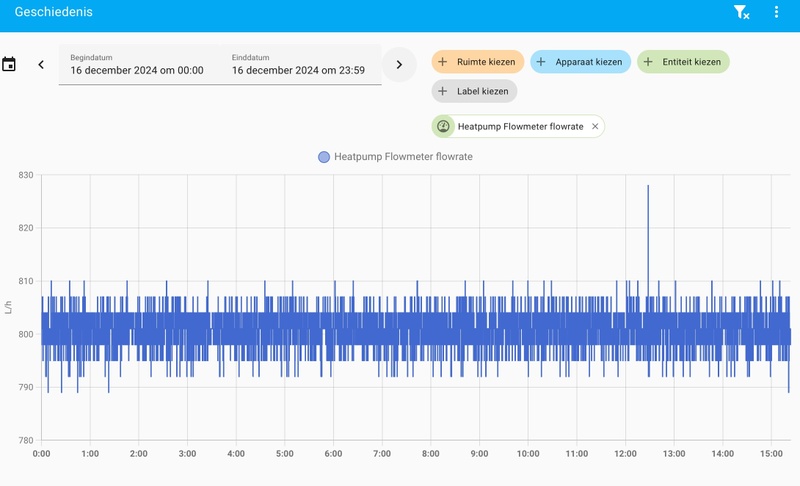Click the Label kiezen chip

474,91
